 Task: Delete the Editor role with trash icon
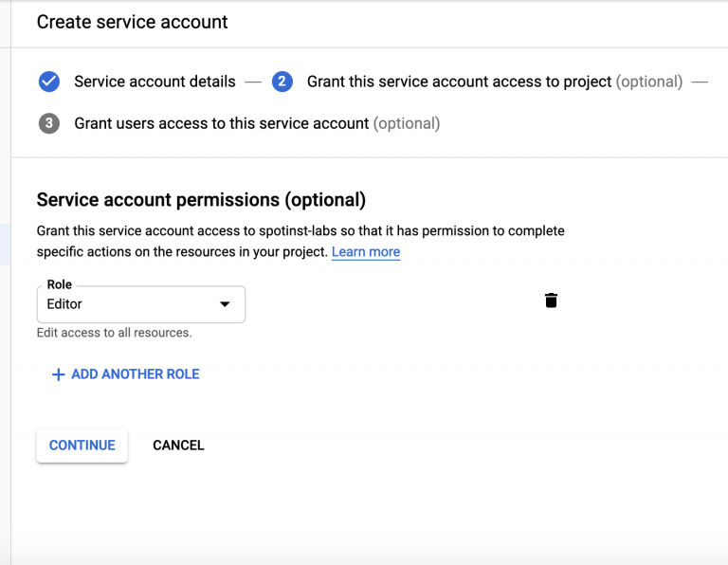[x=551, y=301]
